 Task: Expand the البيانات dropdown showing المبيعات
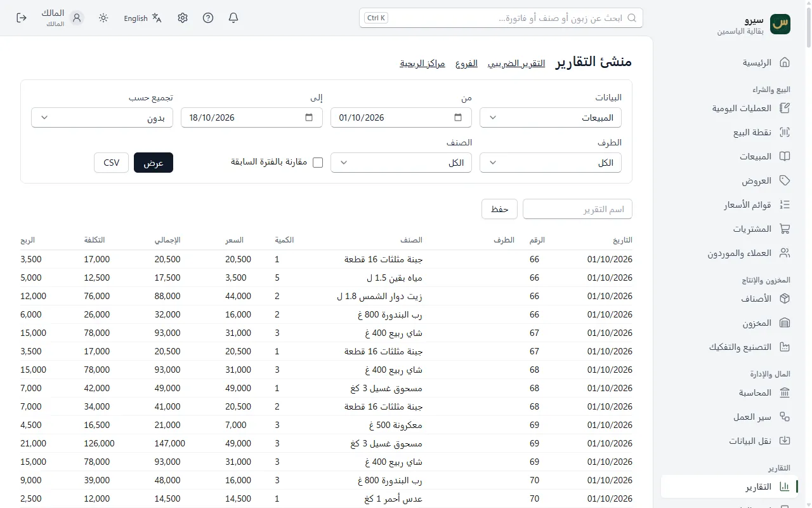pos(551,117)
